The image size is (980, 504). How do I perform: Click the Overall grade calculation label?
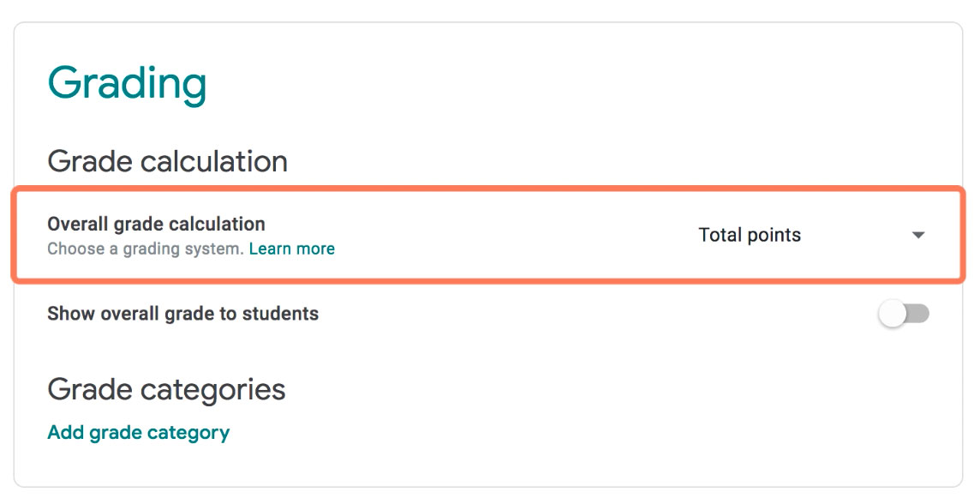tap(156, 224)
